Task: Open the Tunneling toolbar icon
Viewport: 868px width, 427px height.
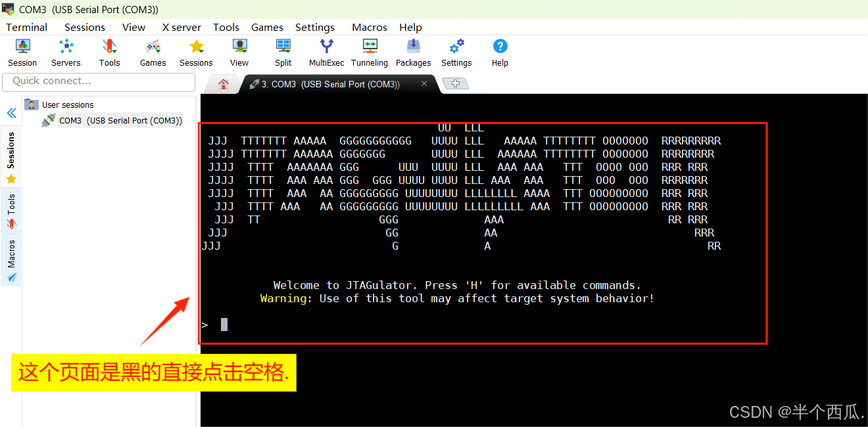Action: (370, 53)
